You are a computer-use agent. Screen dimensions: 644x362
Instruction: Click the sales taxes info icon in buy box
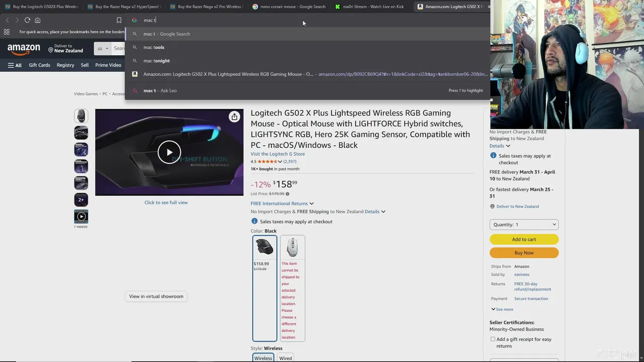(493, 156)
